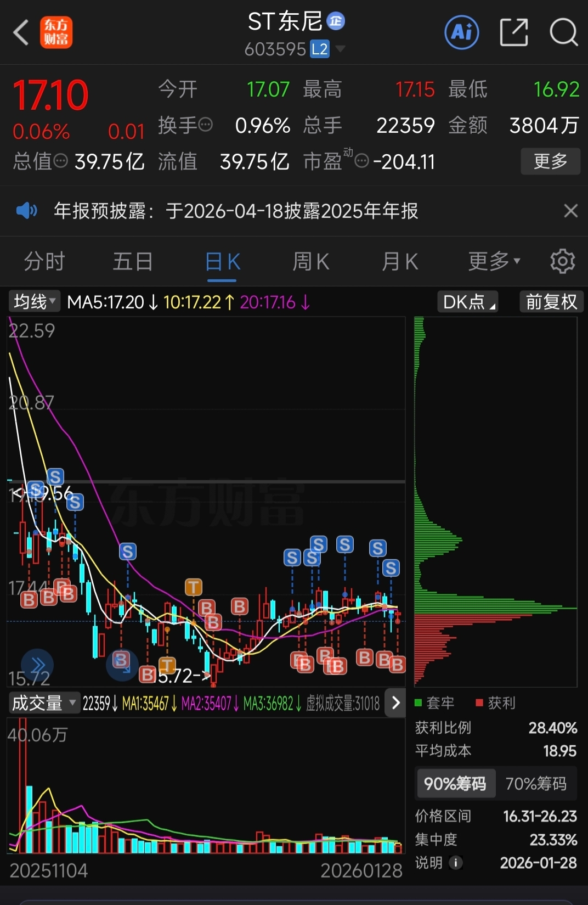Tap the chip distribution histogram

(495, 502)
